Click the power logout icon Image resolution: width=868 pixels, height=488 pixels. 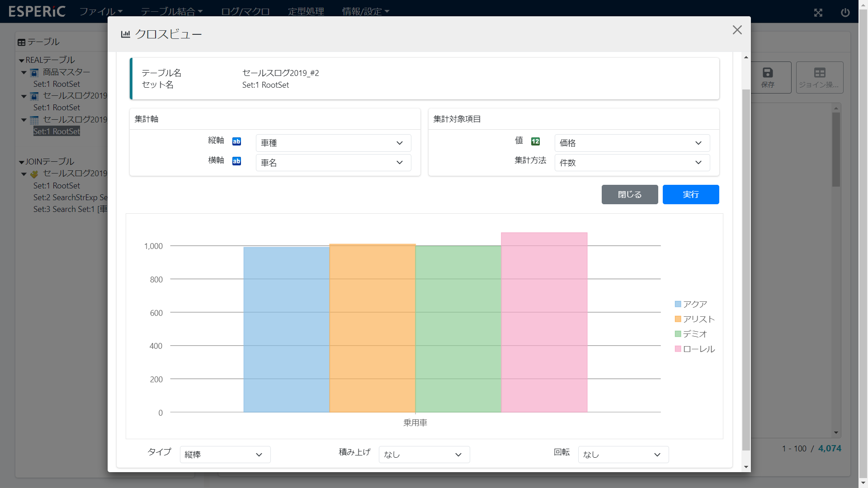click(845, 12)
